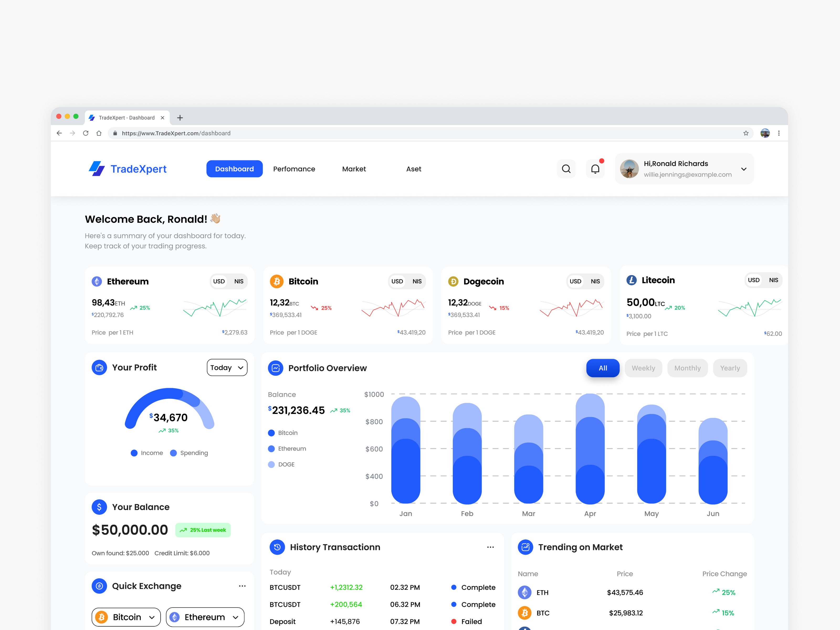Expand the Bitcoin selector in Quick Exchange
Screen dimensions: 840x630
click(x=126, y=617)
